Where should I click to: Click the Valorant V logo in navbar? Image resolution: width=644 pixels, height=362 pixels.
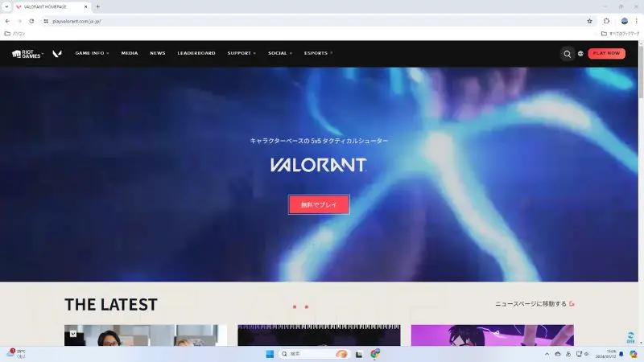(57, 54)
